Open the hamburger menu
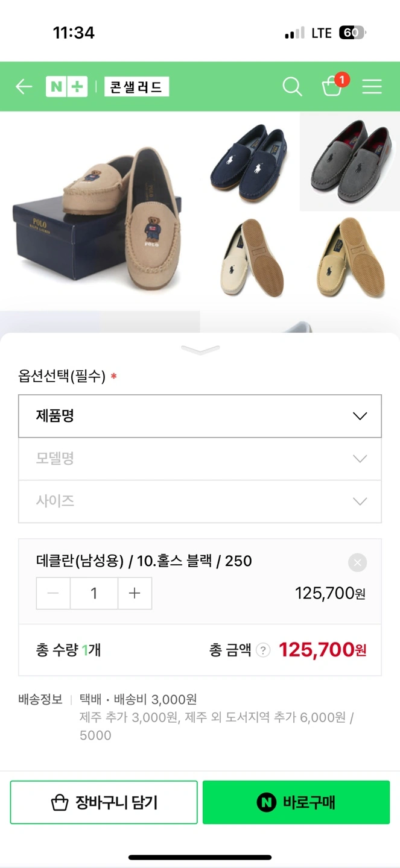This screenshot has height=868, width=400. point(372,87)
